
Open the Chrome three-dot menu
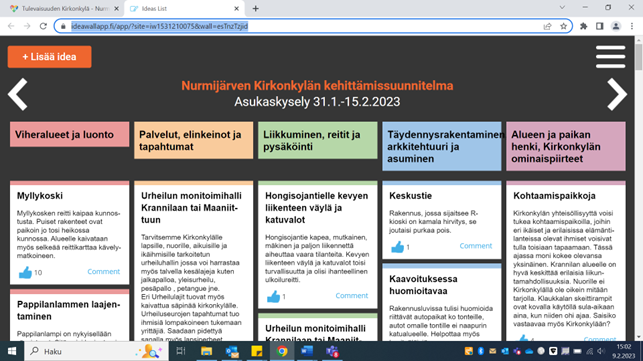pos(632,26)
